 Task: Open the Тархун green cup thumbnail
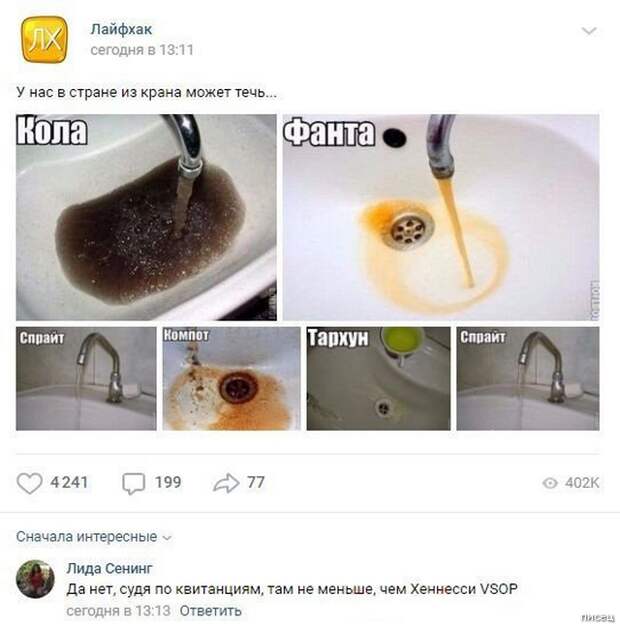point(378,378)
